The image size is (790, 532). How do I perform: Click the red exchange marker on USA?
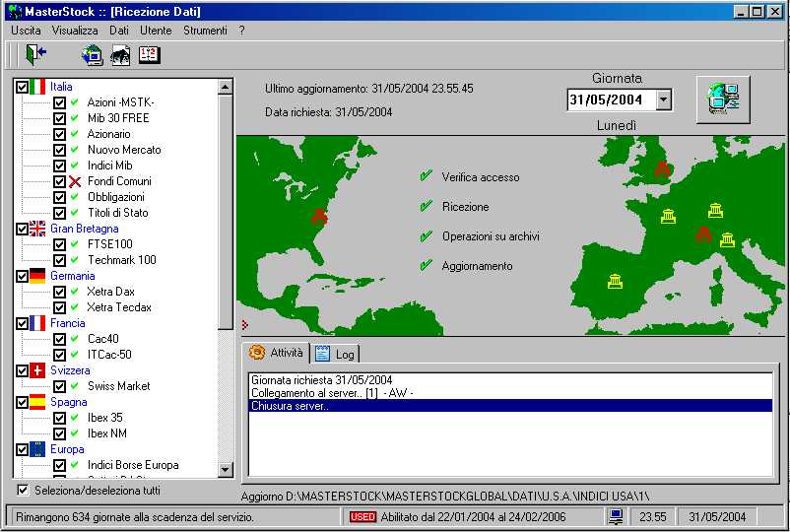pyautogui.click(x=319, y=217)
